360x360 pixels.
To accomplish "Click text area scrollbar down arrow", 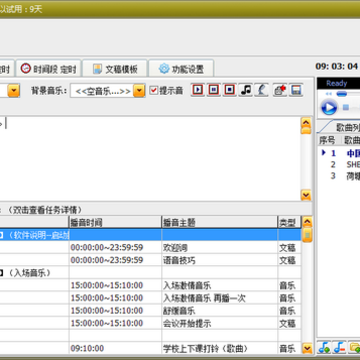I will [306, 195].
